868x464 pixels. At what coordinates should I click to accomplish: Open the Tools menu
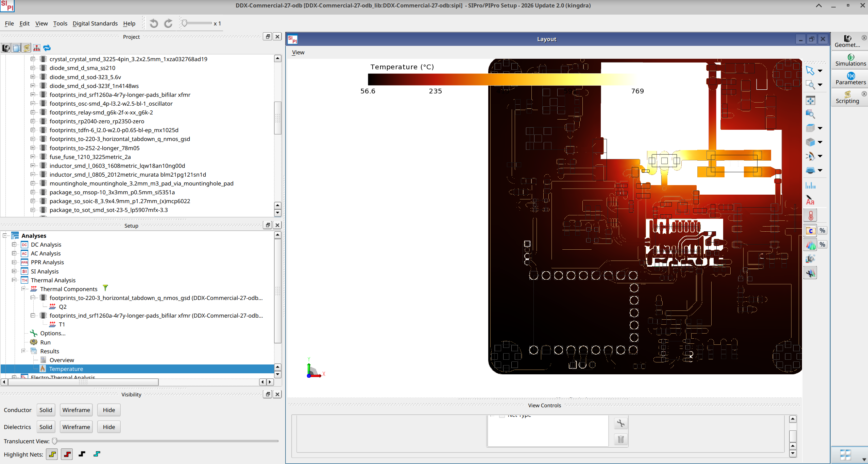tap(60, 23)
